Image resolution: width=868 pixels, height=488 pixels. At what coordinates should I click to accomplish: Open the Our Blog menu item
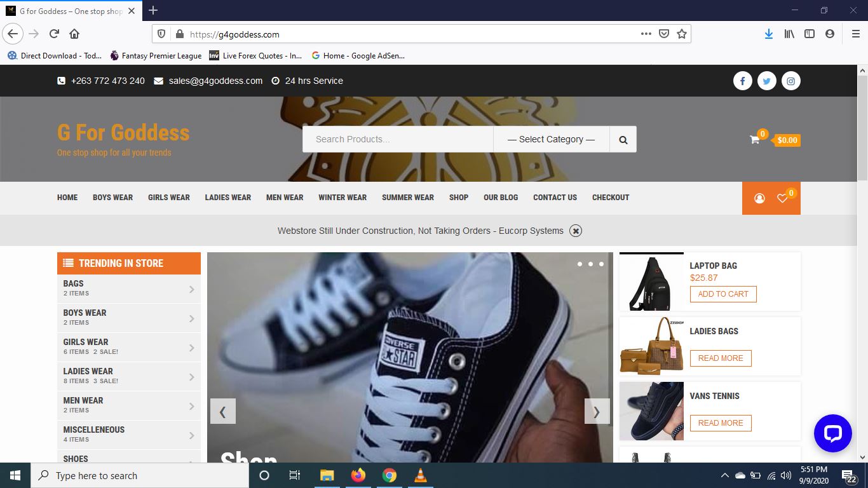coord(501,198)
